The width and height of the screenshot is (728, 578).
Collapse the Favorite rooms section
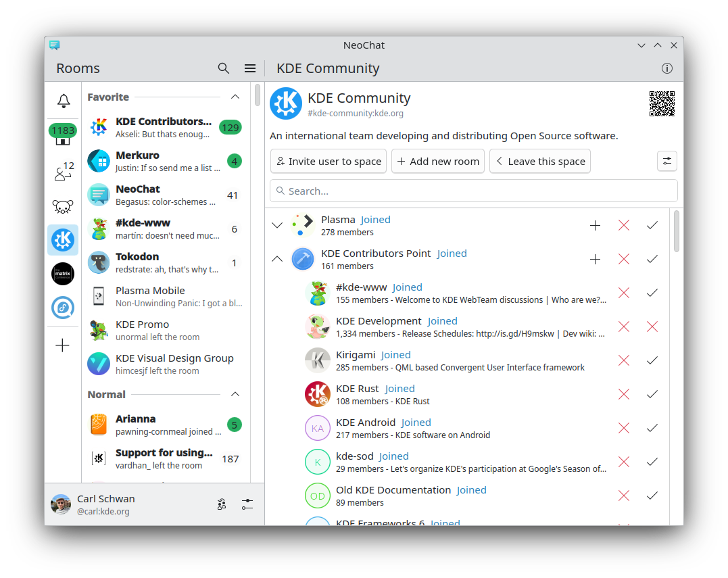pyautogui.click(x=235, y=97)
